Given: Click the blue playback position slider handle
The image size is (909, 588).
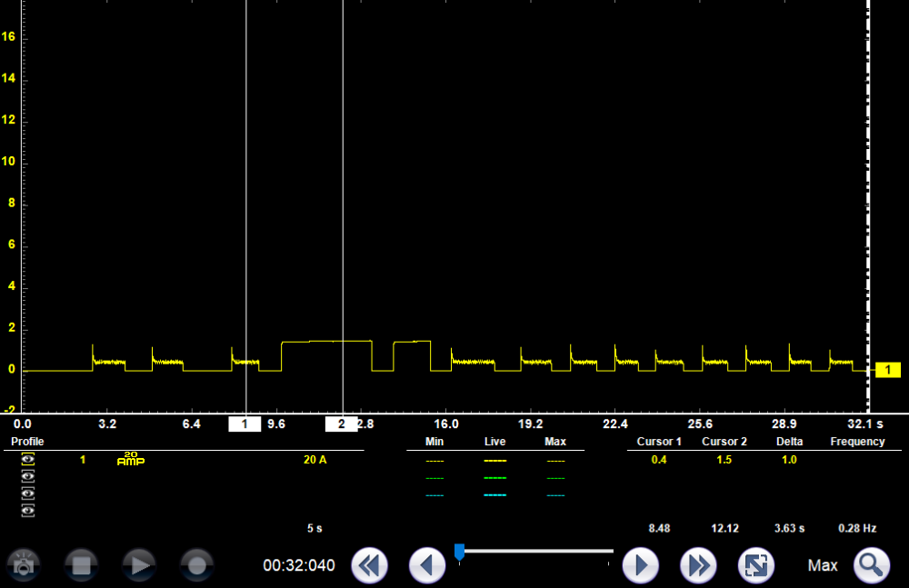Looking at the screenshot, I should (459, 551).
